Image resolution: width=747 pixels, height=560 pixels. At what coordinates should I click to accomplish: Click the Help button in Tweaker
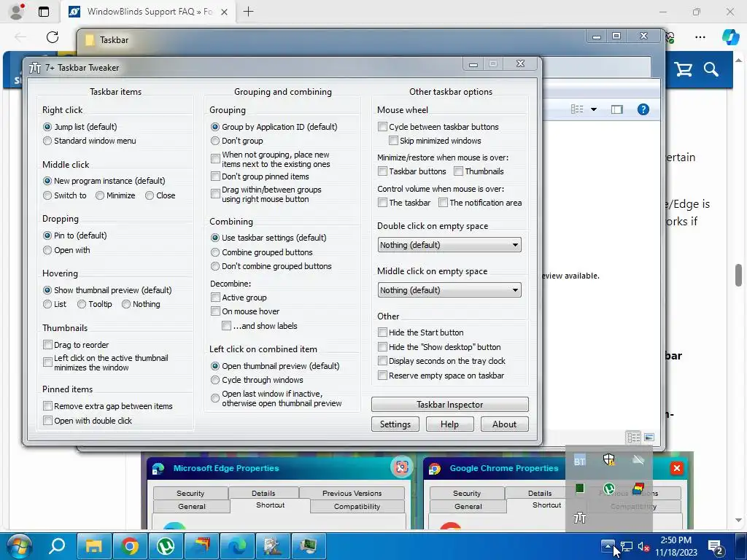click(x=449, y=424)
